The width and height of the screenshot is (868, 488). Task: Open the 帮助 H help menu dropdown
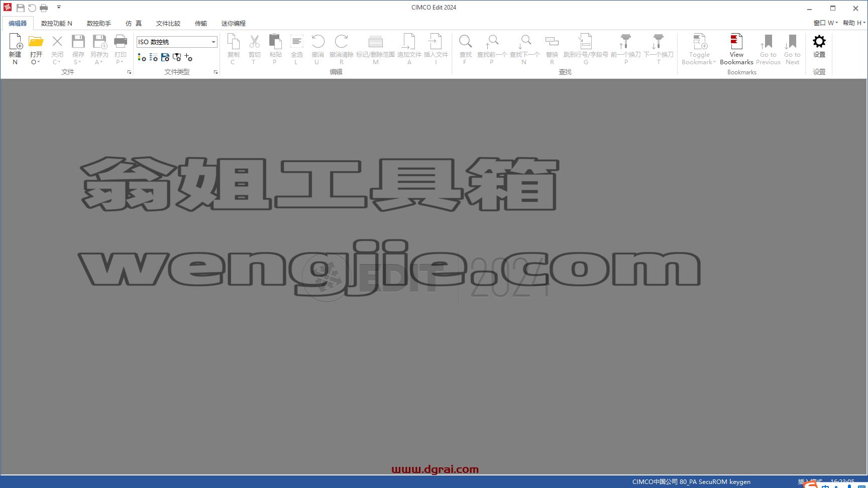tap(854, 23)
